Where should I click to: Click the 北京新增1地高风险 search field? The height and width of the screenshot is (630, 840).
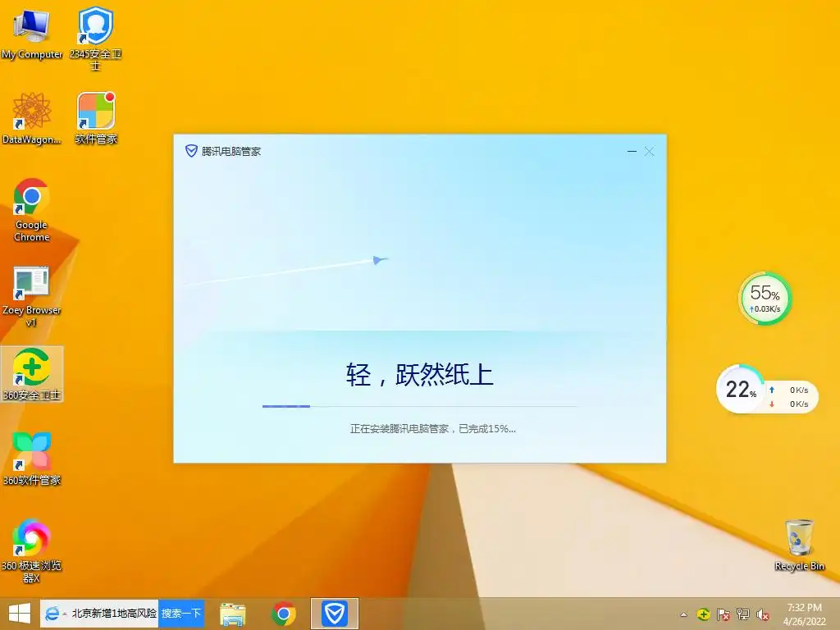(x=114, y=614)
